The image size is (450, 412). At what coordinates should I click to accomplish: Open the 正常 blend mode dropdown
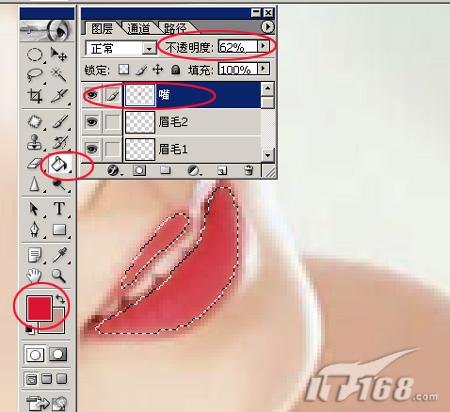click(x=121, y=48)
